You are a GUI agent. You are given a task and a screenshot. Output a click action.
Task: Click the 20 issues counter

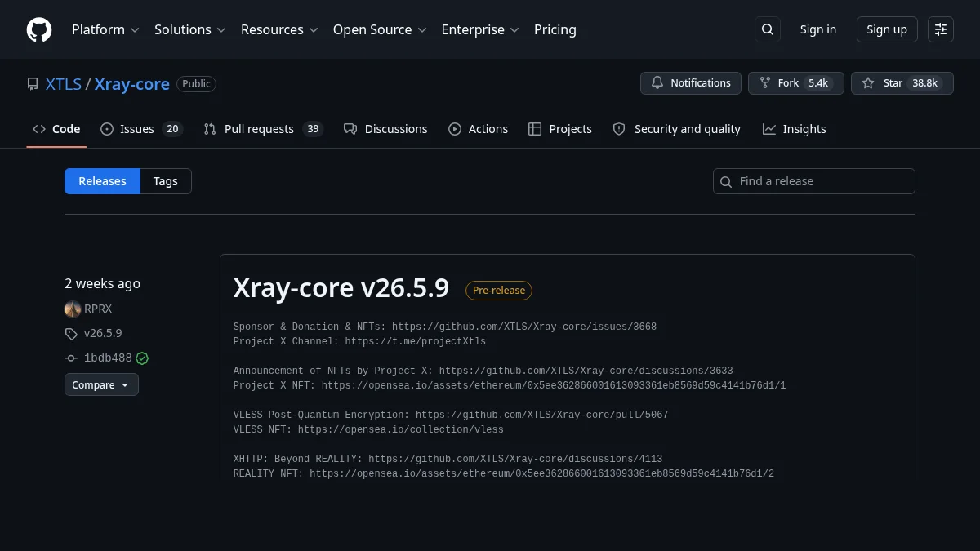pyautogui.click(x=171, y=129)
